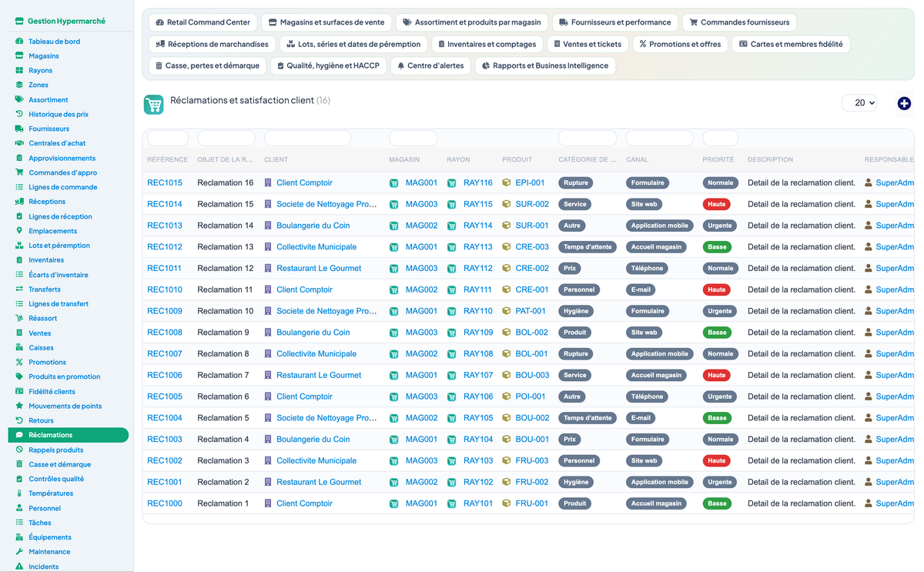Click the Températures thermometer icon

tap(19, 493)
